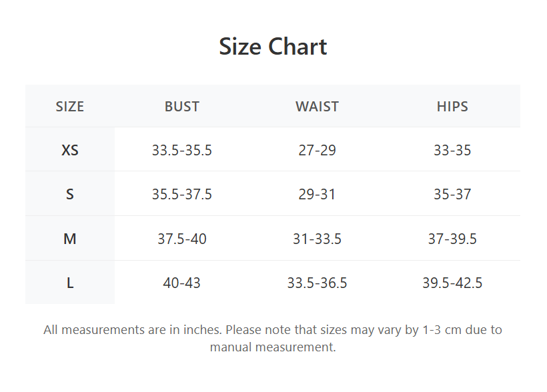Select L hips value 39.5-42.5
This screenshot has width=547, height=392.
click(452, 283)
